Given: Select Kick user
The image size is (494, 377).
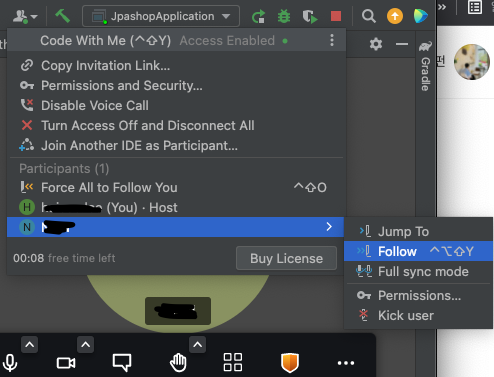Looking at the screenshot, I should [x=418, y=315].
